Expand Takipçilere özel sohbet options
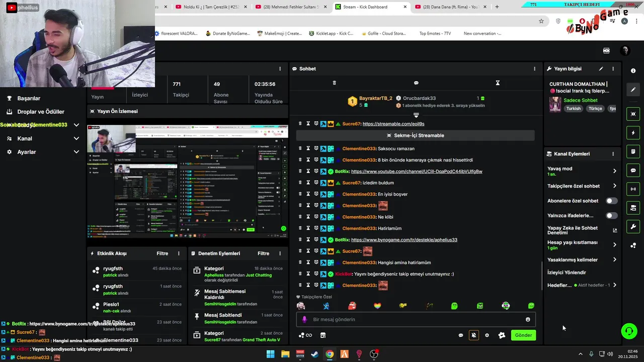Viewport: 644px width, 362px height. point(614,186)
